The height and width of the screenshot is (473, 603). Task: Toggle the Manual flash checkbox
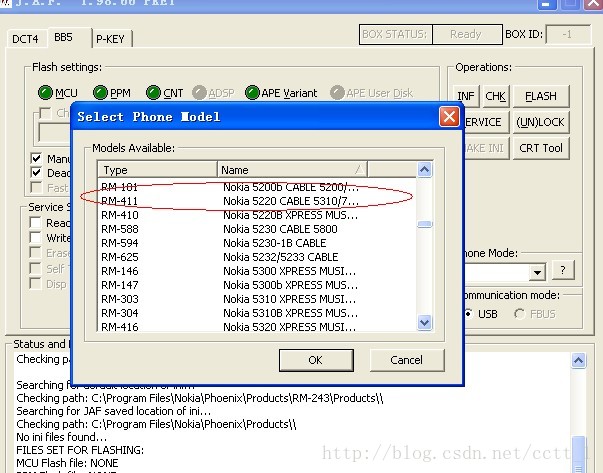point(36,158)
